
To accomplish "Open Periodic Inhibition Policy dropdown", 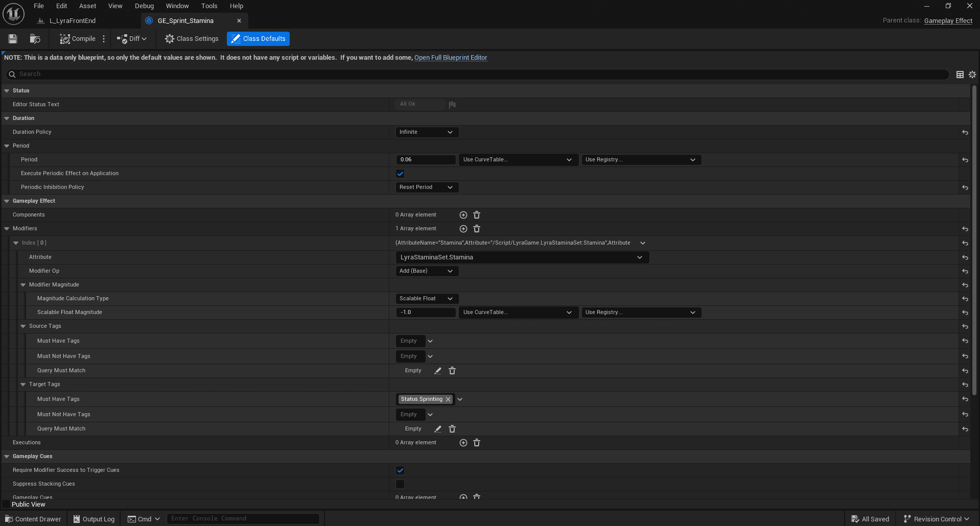I will click(427, 187).
